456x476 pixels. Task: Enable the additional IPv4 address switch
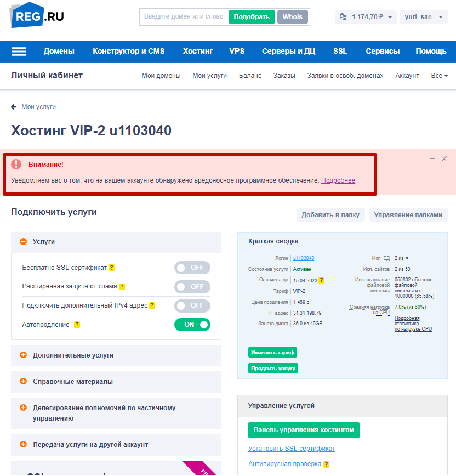pos(192,305)
